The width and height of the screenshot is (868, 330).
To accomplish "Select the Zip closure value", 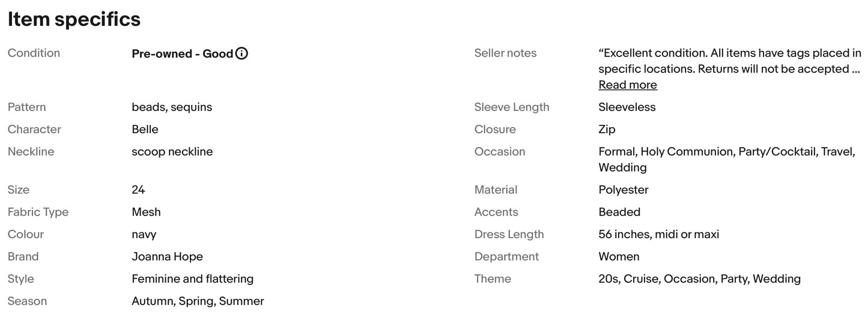I will pos(607,130).
